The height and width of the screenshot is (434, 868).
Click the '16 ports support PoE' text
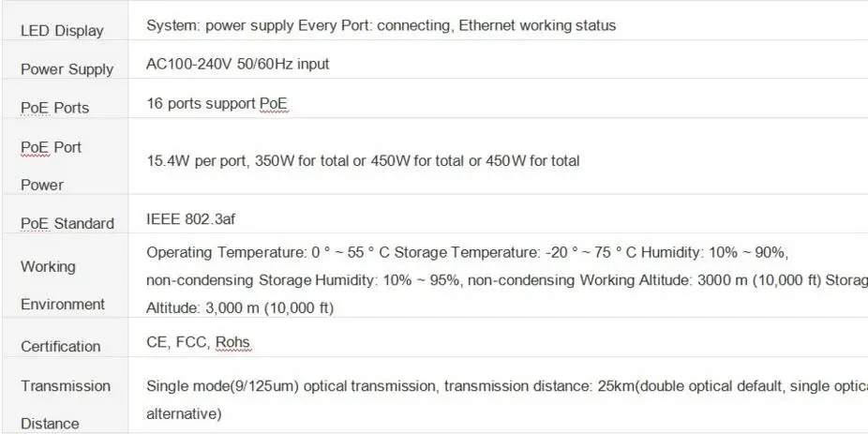click(x=217, y=103)
